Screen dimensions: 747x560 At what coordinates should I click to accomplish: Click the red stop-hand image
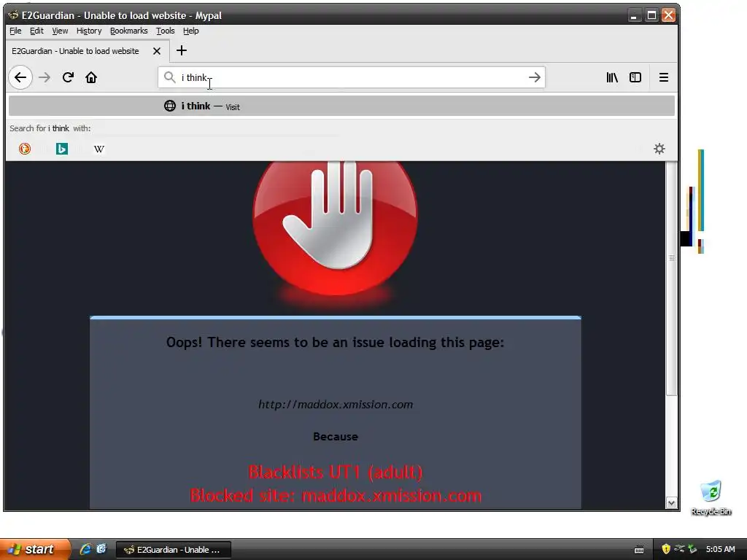click(x=335, y=228)
